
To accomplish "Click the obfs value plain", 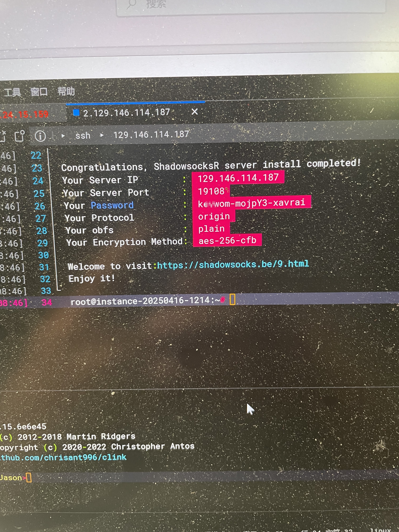I will [x=211, y=229].
